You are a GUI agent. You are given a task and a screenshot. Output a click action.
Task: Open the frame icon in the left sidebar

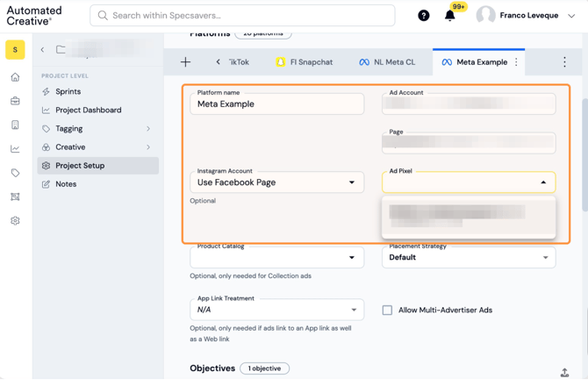click(x=15, y=197)
